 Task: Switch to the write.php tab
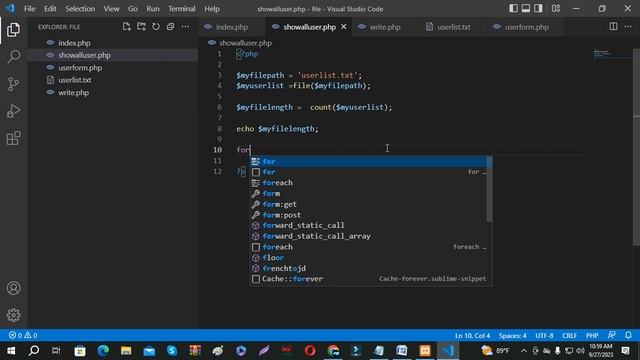[384, 27]
